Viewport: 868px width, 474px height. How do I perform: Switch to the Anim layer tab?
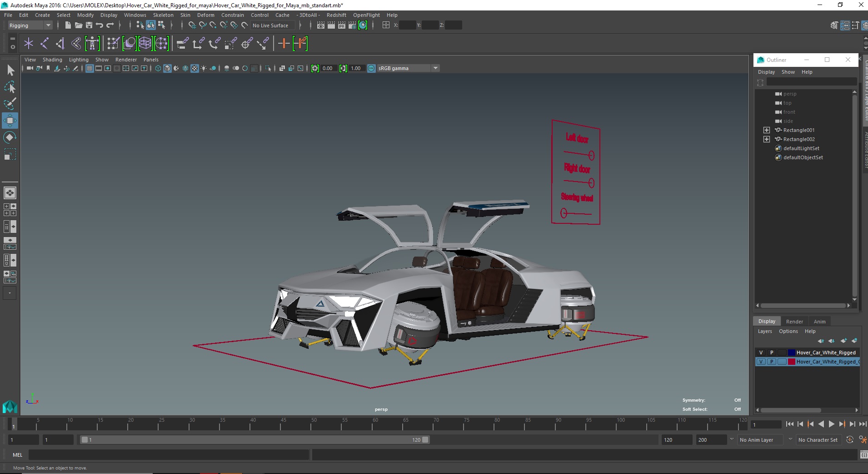pyautogui.click(x=819, y=322)
